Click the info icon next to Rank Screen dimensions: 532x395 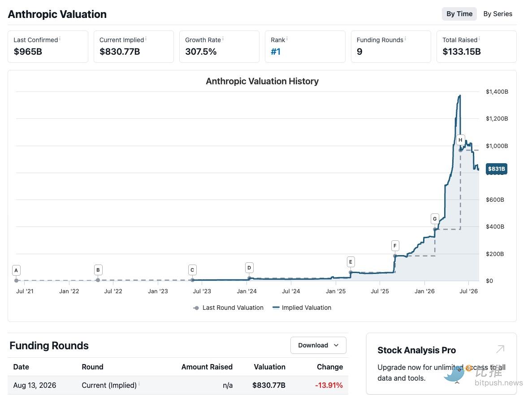287,39
